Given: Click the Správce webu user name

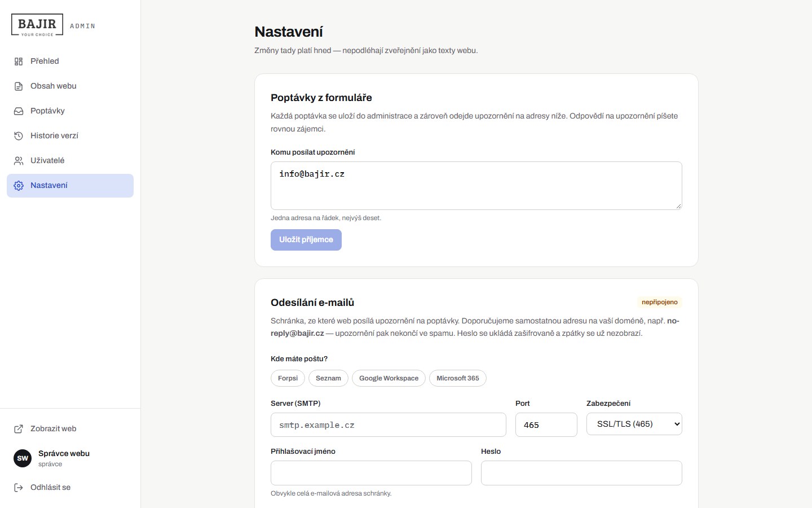Looking at the screenshot, I should pos(64,453).
